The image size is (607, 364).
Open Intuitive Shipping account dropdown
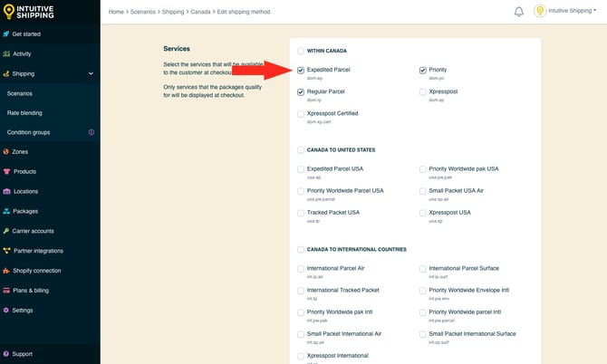[573, 11]
